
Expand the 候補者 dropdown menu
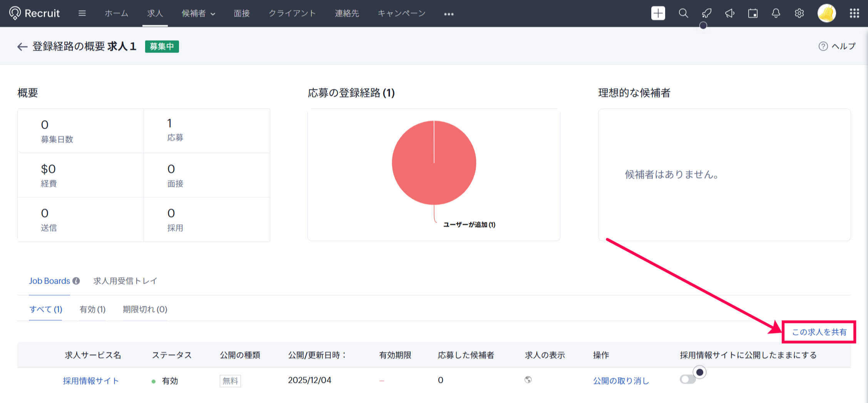(198, 13)
